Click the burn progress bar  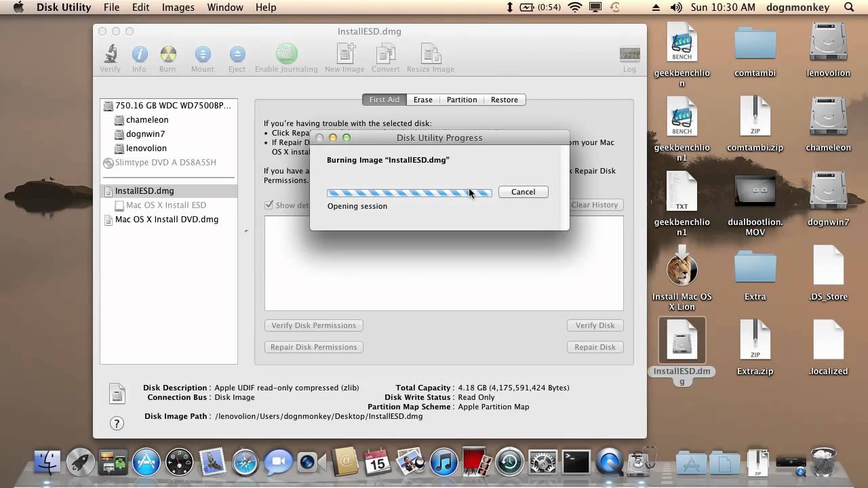[410, 192]
